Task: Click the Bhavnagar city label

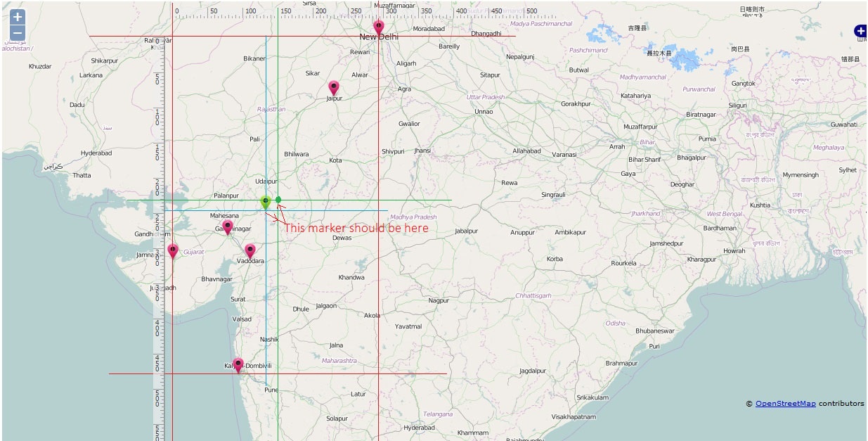Action: coord(216,279)
